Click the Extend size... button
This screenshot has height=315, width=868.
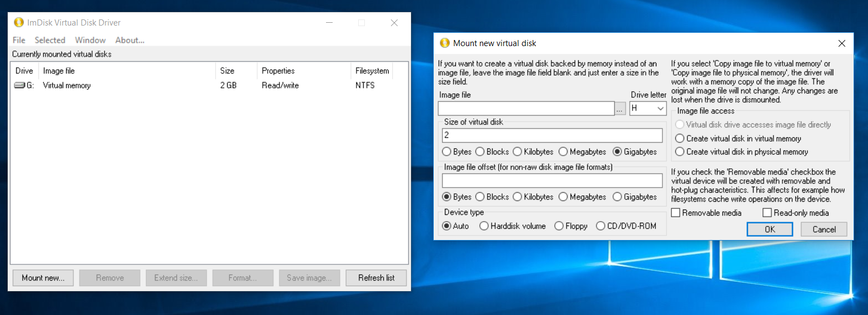pos(177,278)
